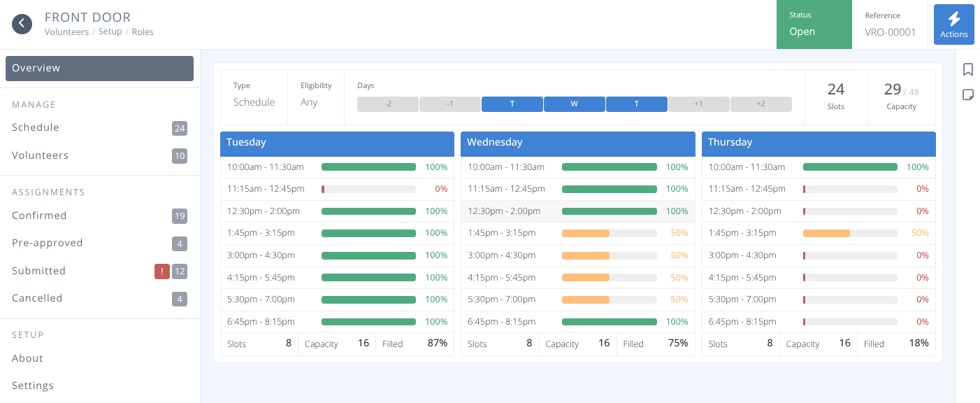Enable the +1 day selector
This screenshot has width=980, height=403.
698,104
